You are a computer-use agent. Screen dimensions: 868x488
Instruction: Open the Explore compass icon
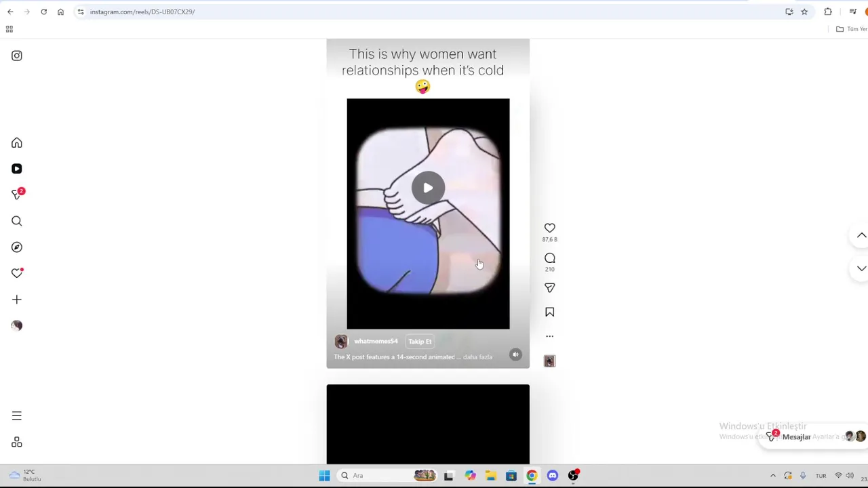pos(17,247)
